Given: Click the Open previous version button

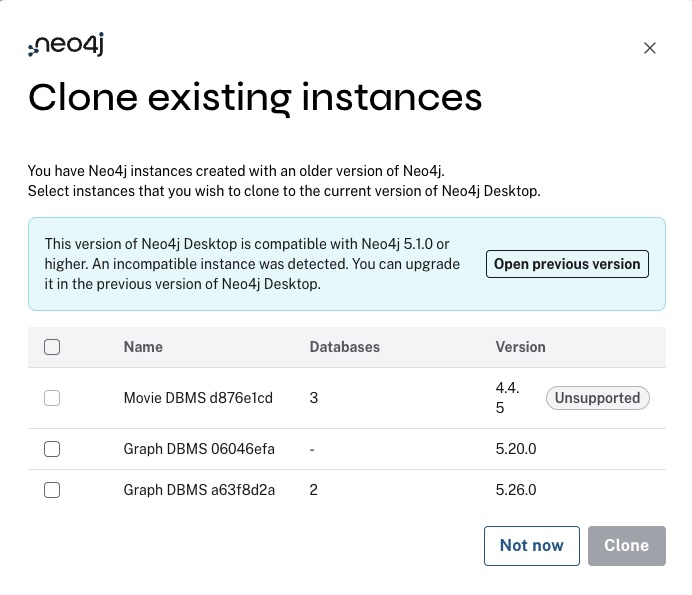Looking at the screenshot, I should (x=567, y=264).
